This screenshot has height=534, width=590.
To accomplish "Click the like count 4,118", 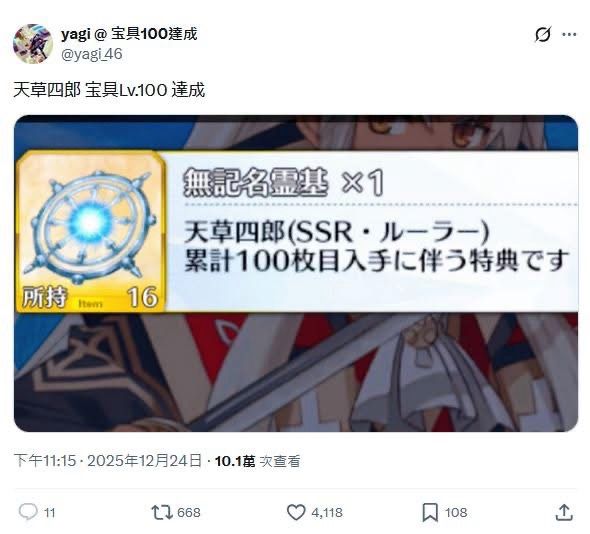I will (x=327, y=513).
